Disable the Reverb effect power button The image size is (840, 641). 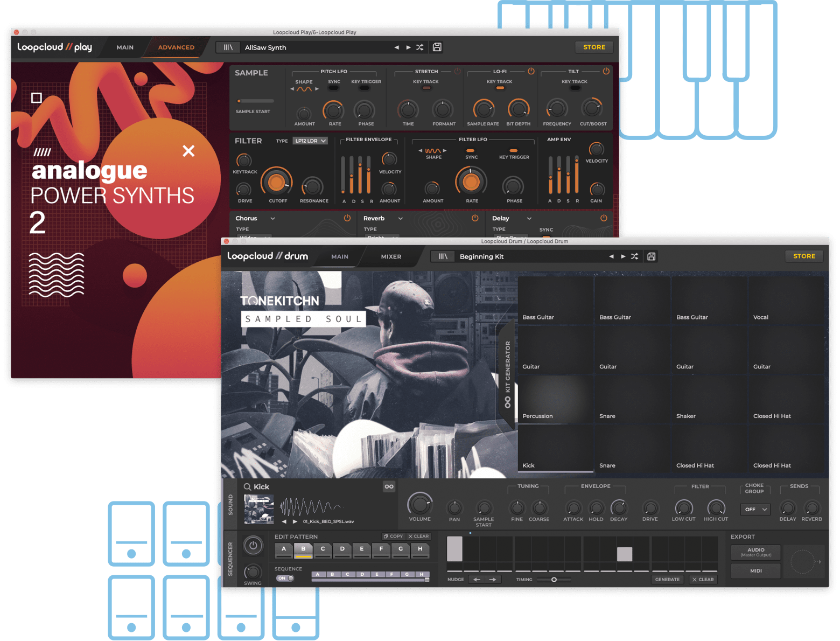(x=475, y=218)
